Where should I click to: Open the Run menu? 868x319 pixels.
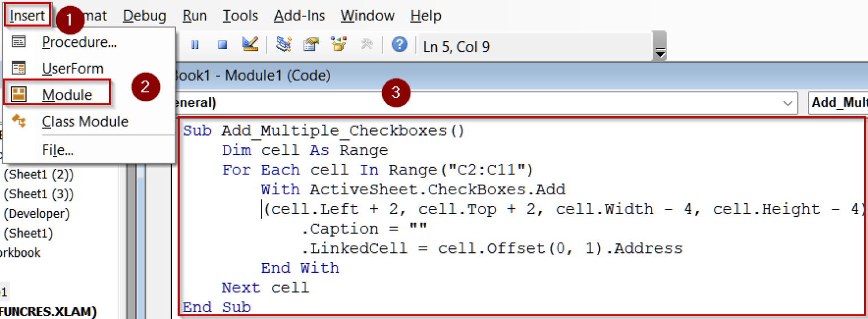click(195, 16)
